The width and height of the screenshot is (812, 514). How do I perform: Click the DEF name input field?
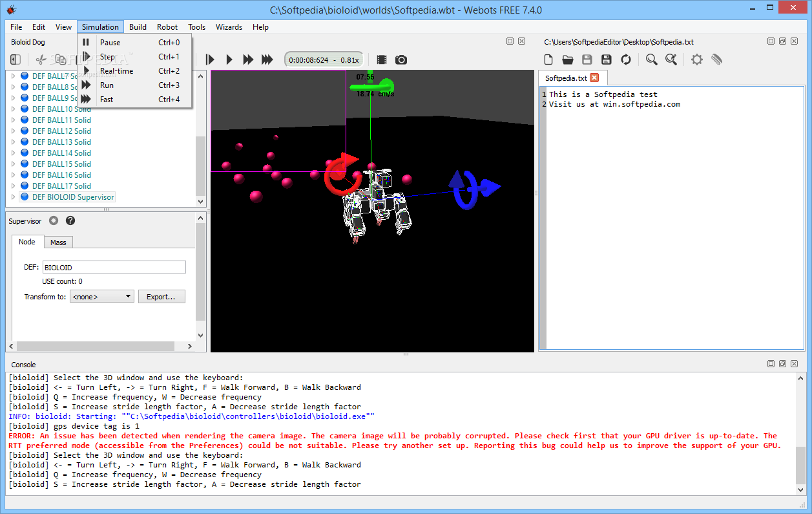[114, 267]
